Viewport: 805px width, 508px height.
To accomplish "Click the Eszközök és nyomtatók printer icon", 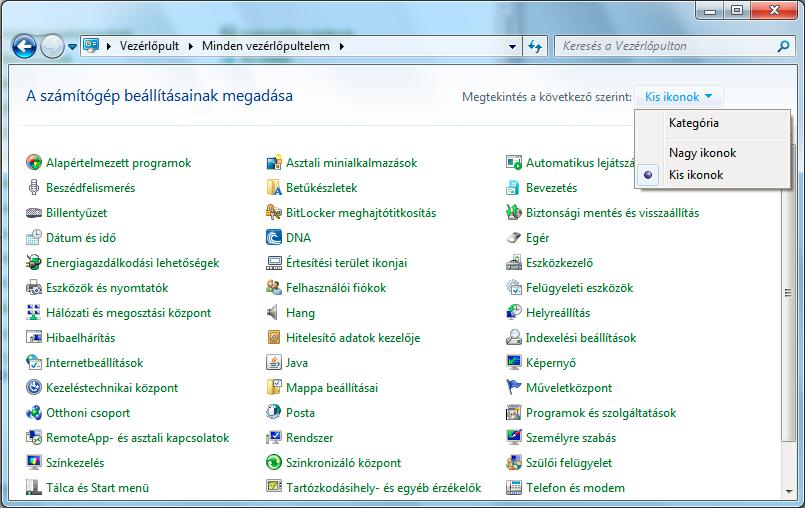I will click(34, 288).
